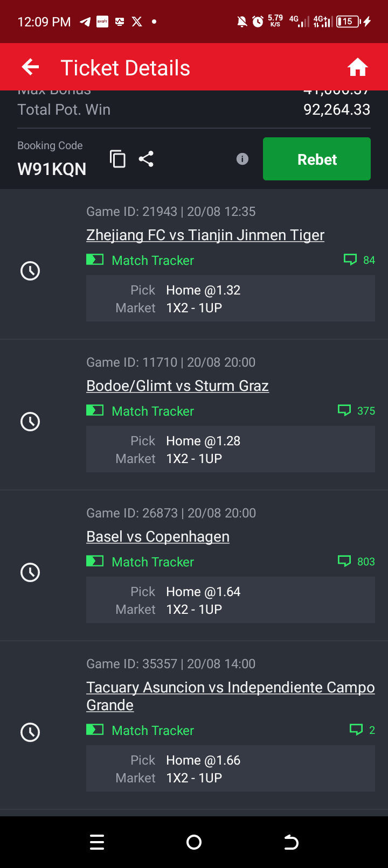Open Match Tracker for Zhejiang FC game
This screenshot has height=868, width=388.
(x=140, y=261)
